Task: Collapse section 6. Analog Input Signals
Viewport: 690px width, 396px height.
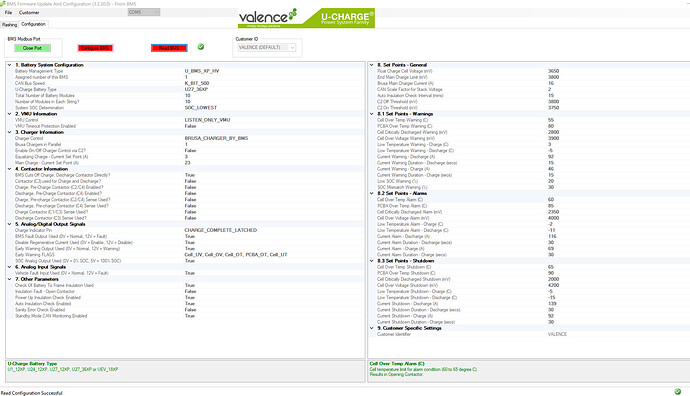Action: (x=10, y=267)
